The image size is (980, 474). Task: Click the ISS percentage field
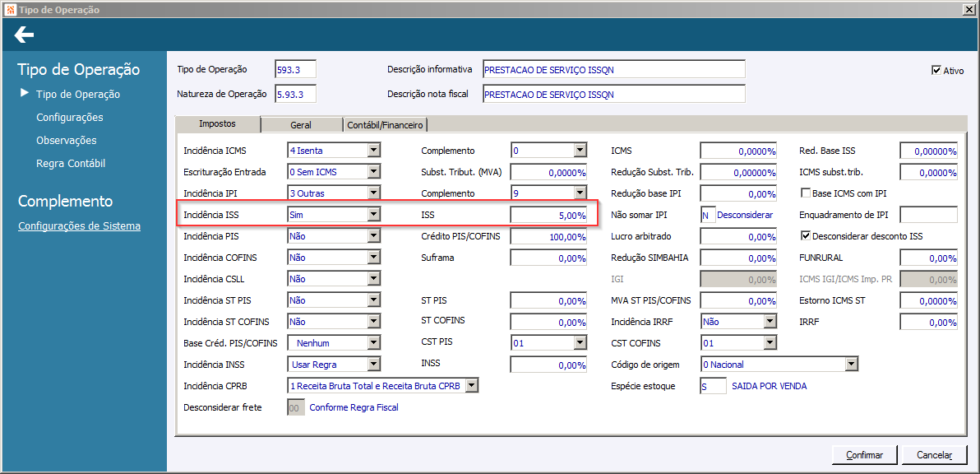pos(548,215)
